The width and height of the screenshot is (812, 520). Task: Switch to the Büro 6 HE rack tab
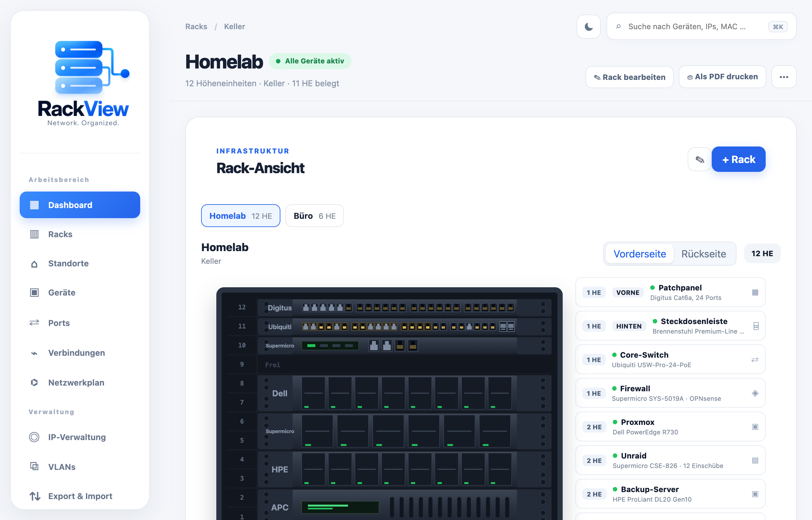314,216
